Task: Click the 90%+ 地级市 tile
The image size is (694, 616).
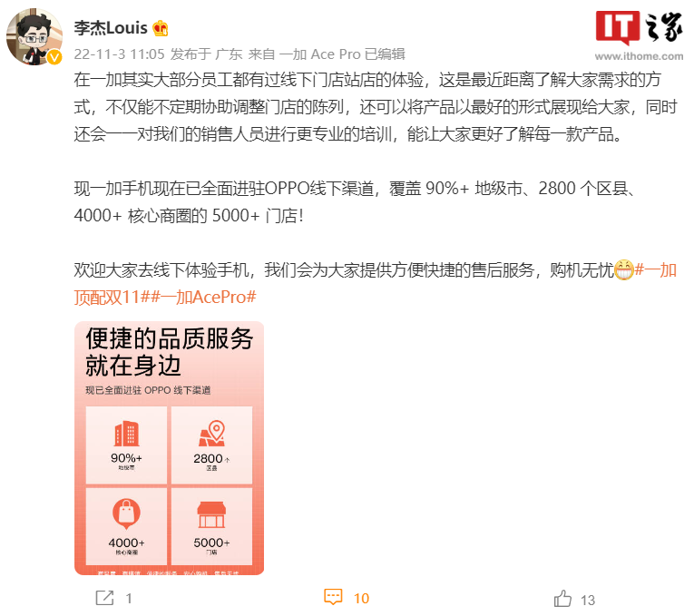Action: pyautogui.click(x=127, y=445)
